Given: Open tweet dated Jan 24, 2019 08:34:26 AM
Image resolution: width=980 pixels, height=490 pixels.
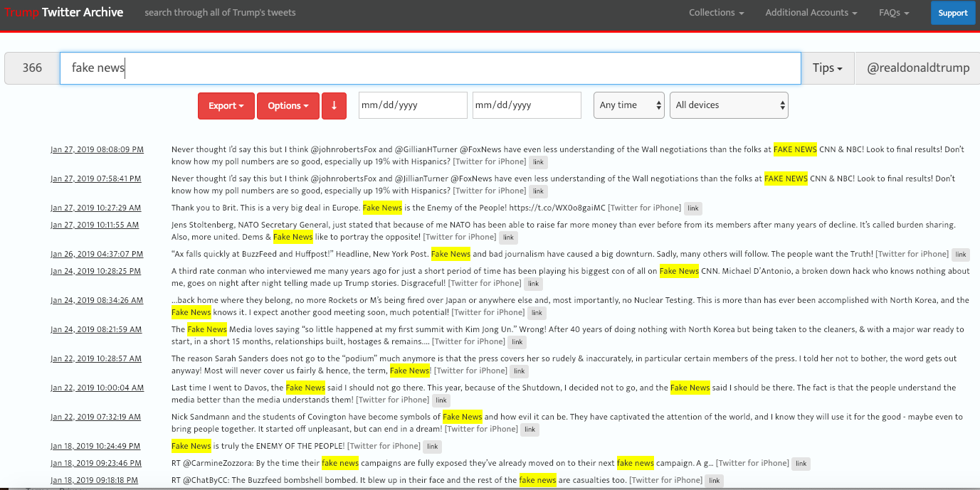Looking at the screenshot, I should (x=97, y=300).
